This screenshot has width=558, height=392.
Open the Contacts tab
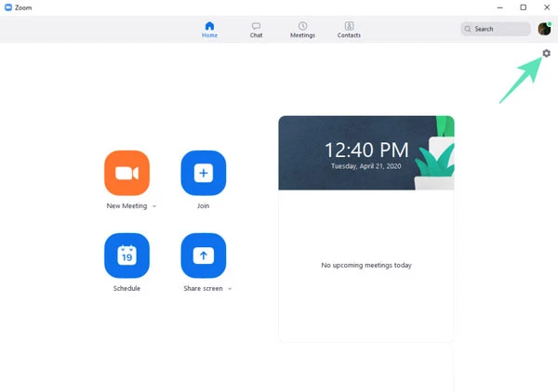(x=349, y=30)
